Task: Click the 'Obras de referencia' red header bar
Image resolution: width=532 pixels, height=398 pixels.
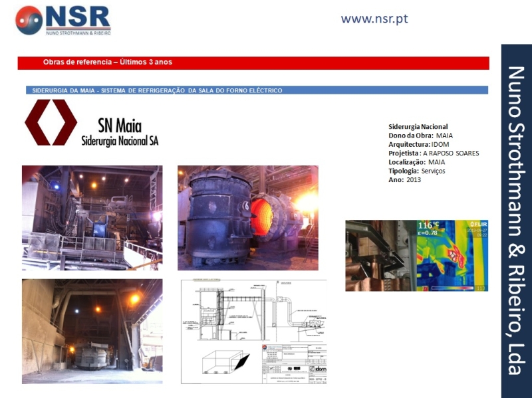Action: click(253, 62)
